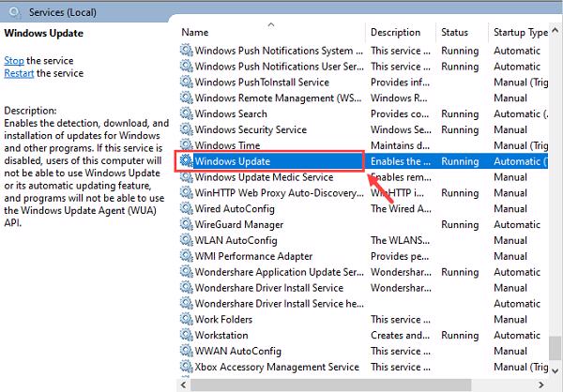Click the gear icon for Windows Search
This screenshot has width=563, height=392.
point(187,113)
